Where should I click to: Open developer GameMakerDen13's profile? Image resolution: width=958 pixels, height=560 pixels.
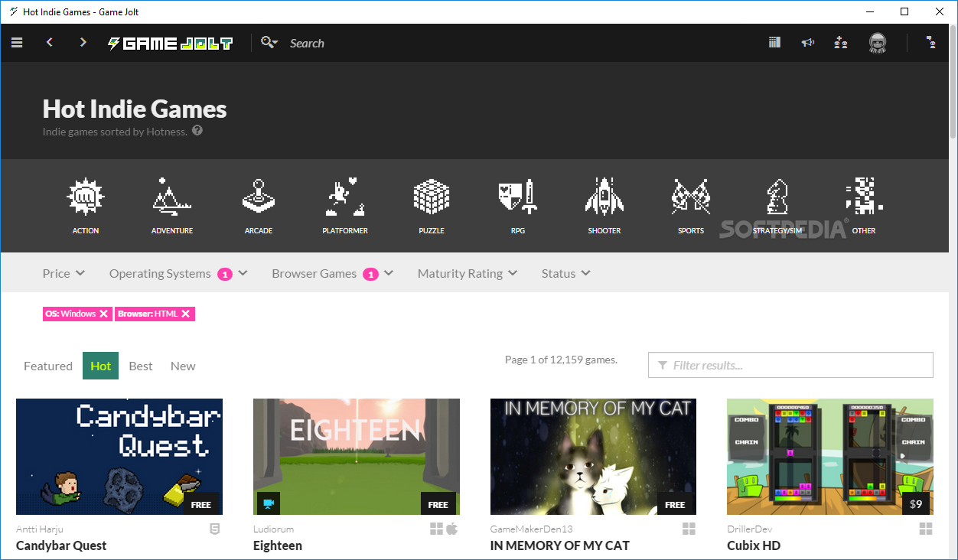(532, 529)
